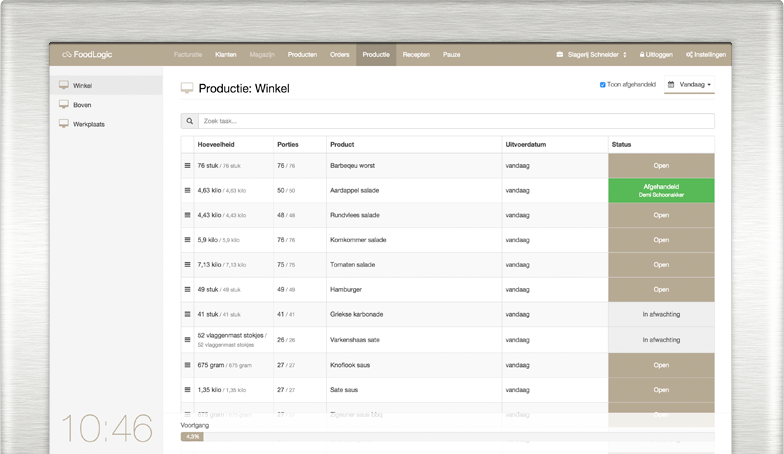Screen dimensions: 784x454
Task: Click the drag handle for Hamburger row
Action: 188,290
